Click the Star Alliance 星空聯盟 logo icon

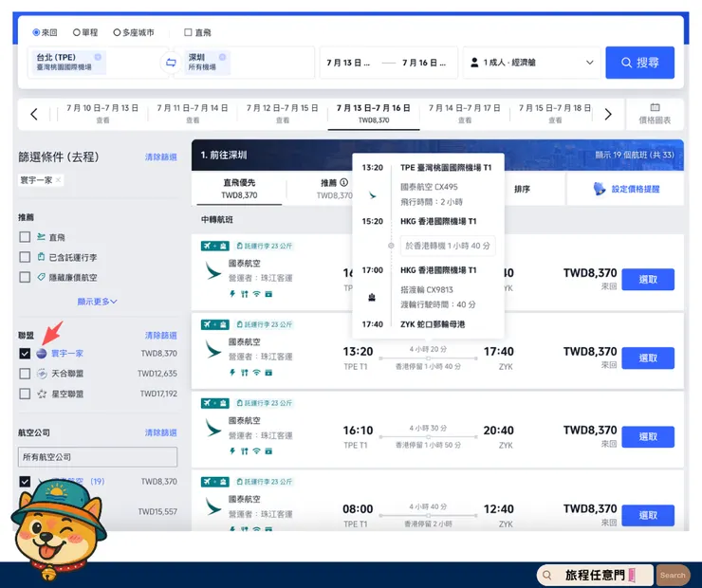tap(42, 394)
